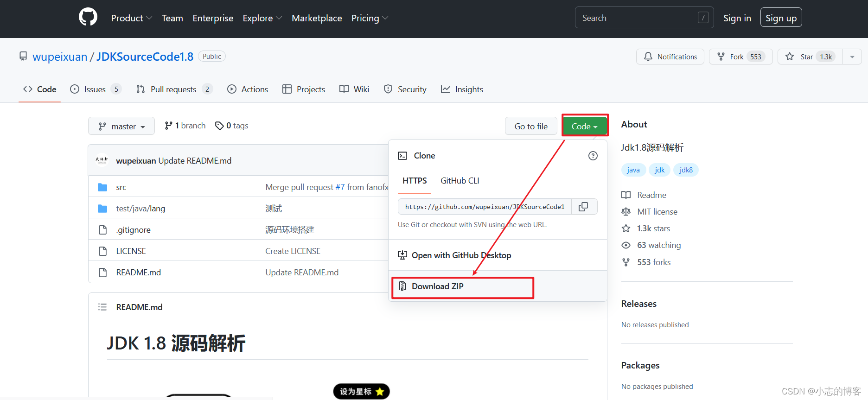The image size is (868, 400).
Task: Click the java topic tag
Action: pyautogui.click(x=633, y=170)
